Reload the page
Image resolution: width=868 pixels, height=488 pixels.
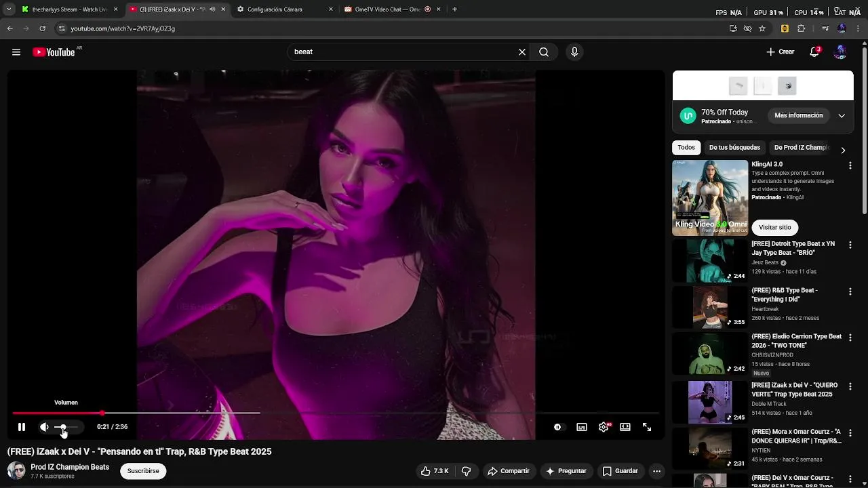pos(42,28)
